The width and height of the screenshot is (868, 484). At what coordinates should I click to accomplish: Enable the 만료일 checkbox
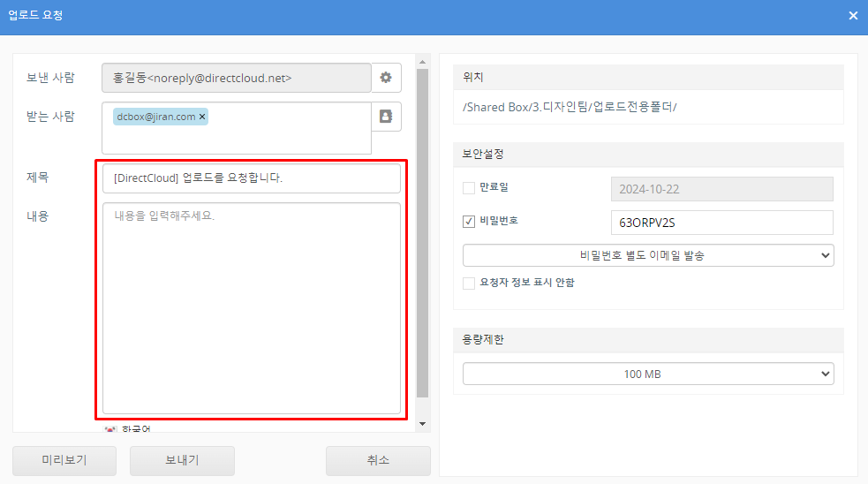point(469,188)
